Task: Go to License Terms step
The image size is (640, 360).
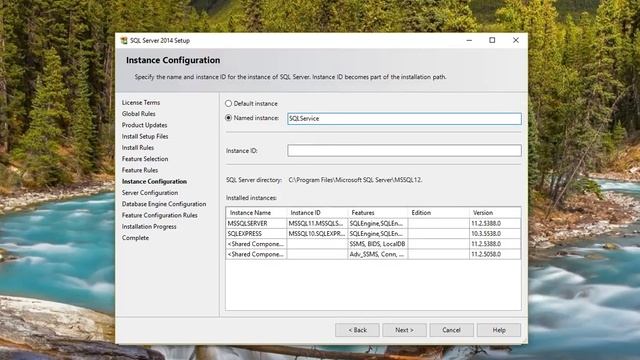Action: (141, 102)
